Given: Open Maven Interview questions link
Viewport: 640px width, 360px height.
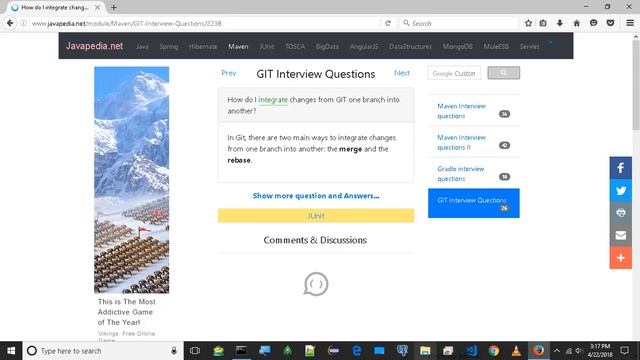Looking at the screenshot, I should click(462, 111).
